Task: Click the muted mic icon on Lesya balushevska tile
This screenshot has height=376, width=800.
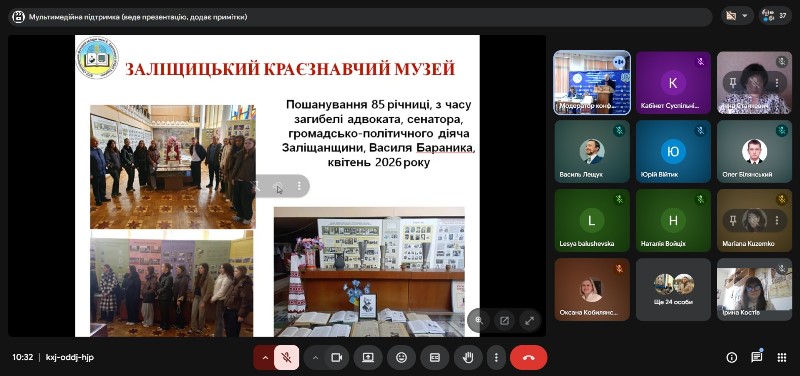Action: [x=619, y=200]
